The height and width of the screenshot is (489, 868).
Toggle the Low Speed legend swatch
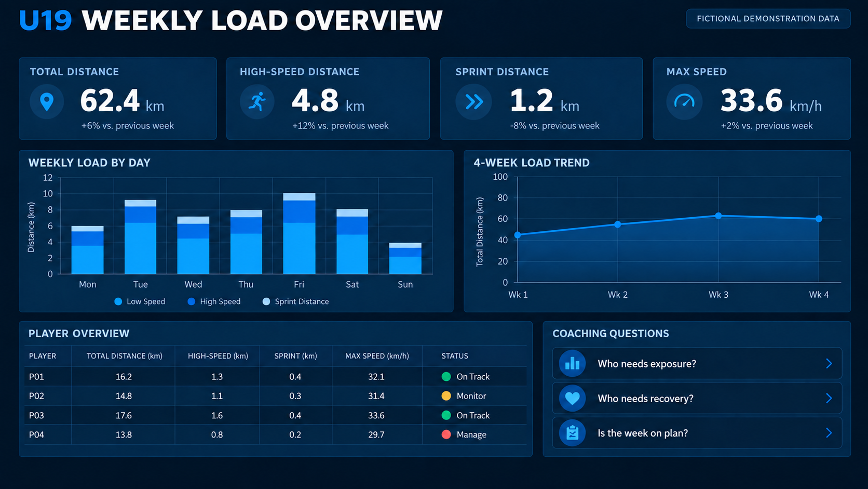pos(118,301)
